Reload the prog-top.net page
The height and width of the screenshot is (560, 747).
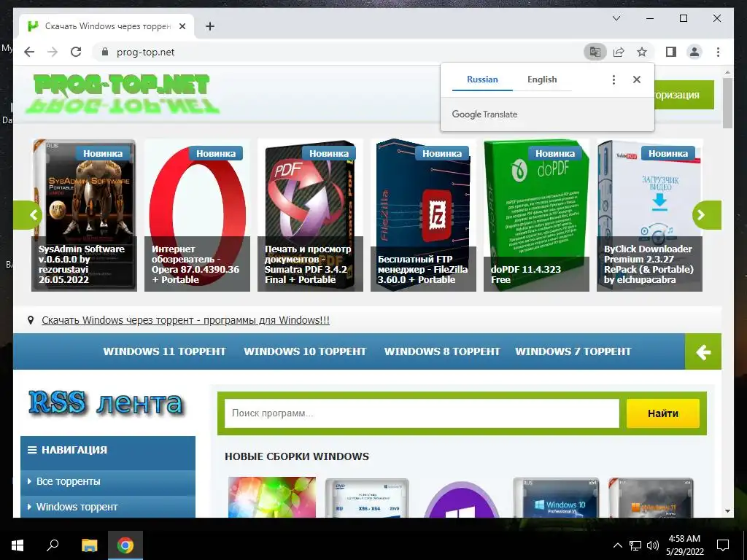76,52
